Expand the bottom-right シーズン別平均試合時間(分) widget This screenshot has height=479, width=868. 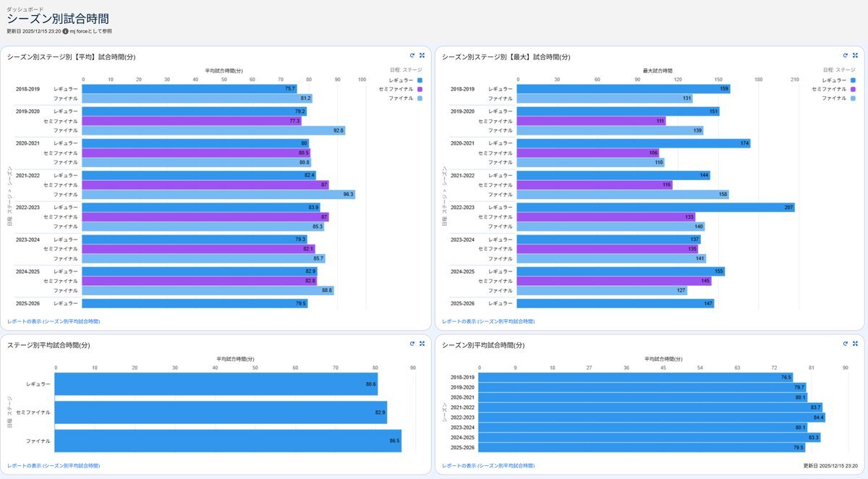[855, 344]
